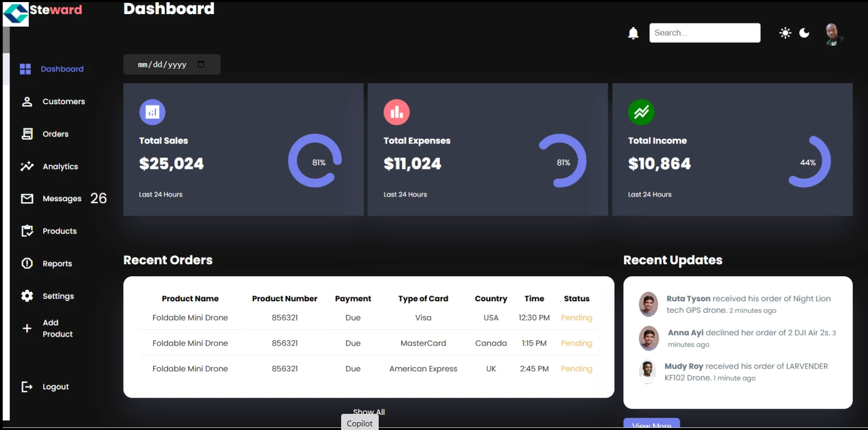Open the user profile avatar
The width and height of the screenshot is (868, 430).
pos(833,34)
